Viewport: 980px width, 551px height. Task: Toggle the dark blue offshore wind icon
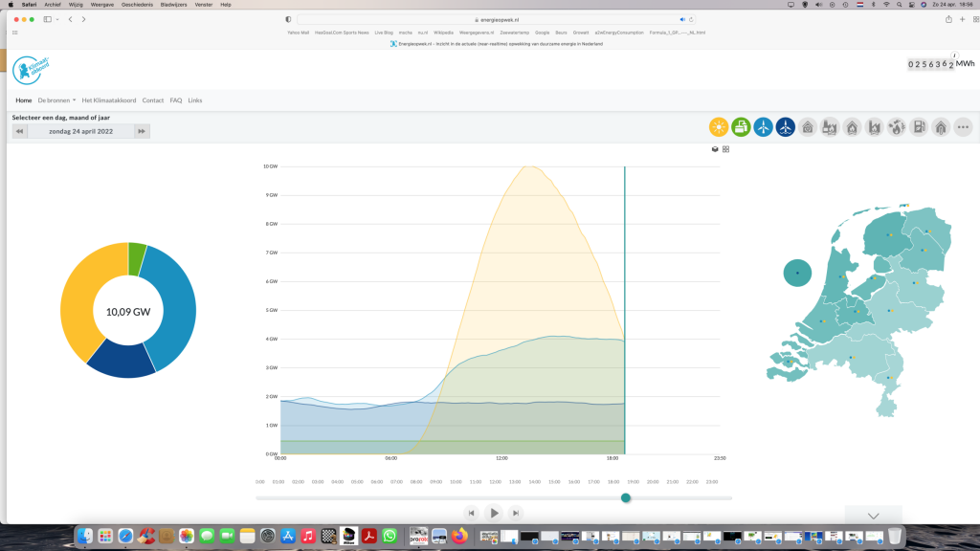tap(785, 127)
